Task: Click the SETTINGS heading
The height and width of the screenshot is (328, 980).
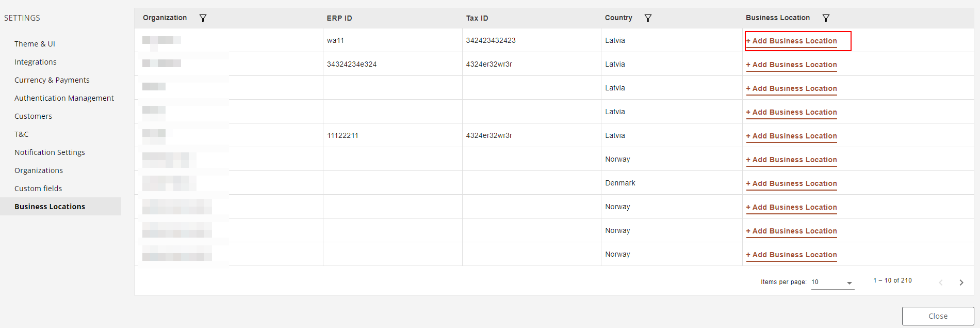Action: [22, 18]
